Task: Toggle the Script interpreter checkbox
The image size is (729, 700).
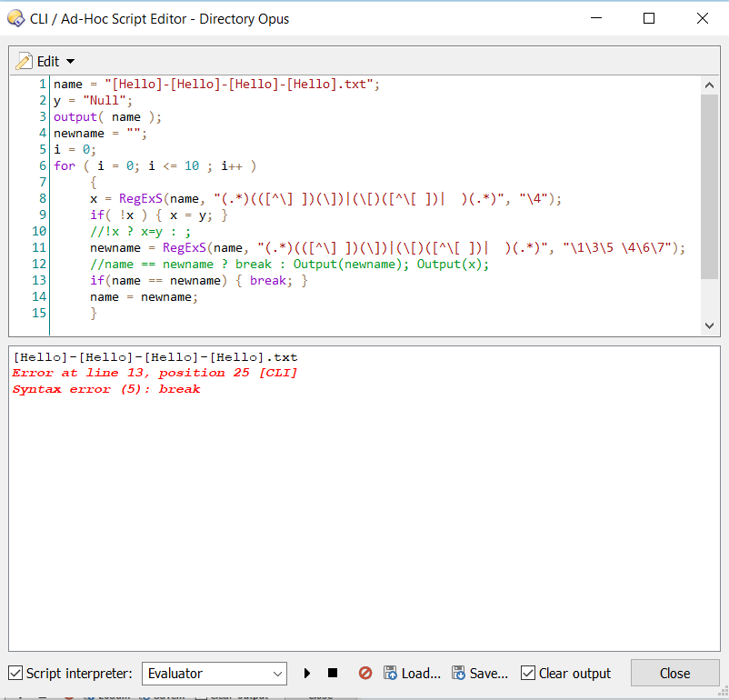Action: click(x=15, y=674)
